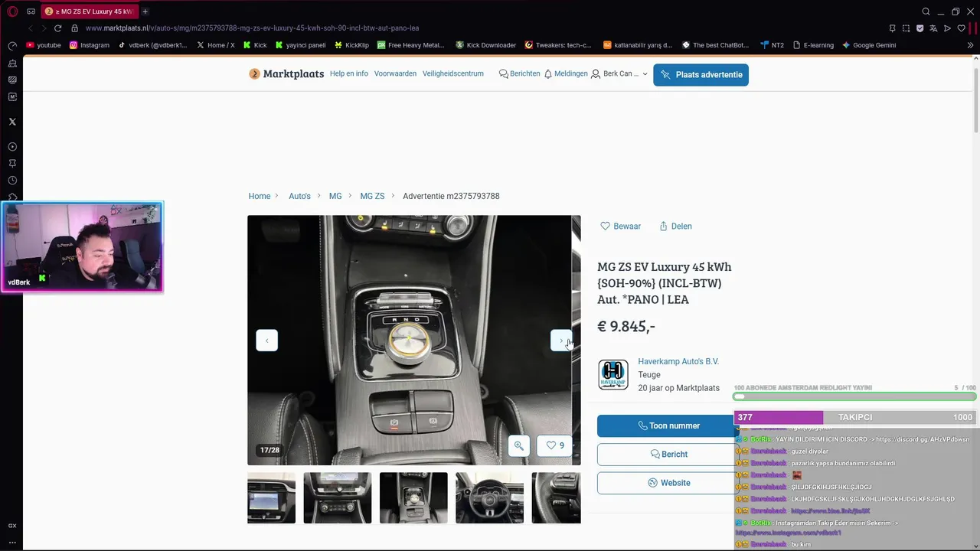Open Berichten messages
Image resolution: width=980 pixels, height=551 pixels.
click(x=519, y=73)
